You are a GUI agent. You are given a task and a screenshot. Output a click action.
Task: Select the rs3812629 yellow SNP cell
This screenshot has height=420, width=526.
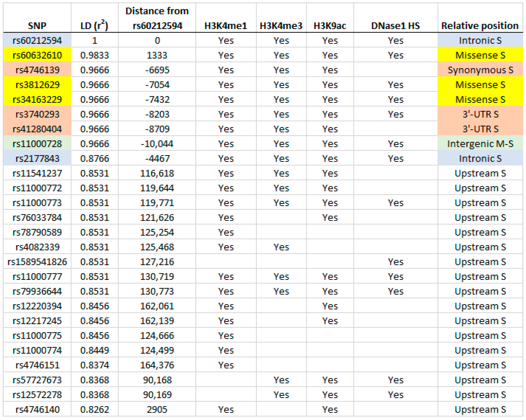pyautogui.click(x=37, y=85)
